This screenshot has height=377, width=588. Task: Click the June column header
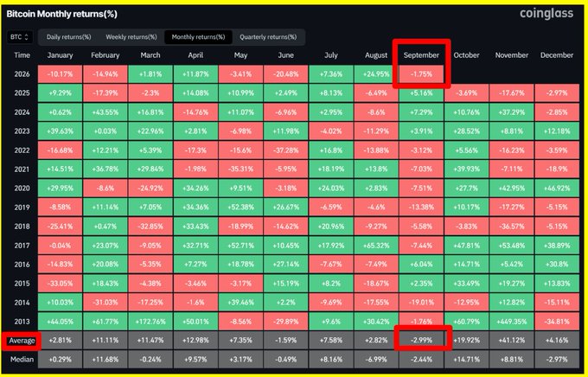click(x=285, y=55)
